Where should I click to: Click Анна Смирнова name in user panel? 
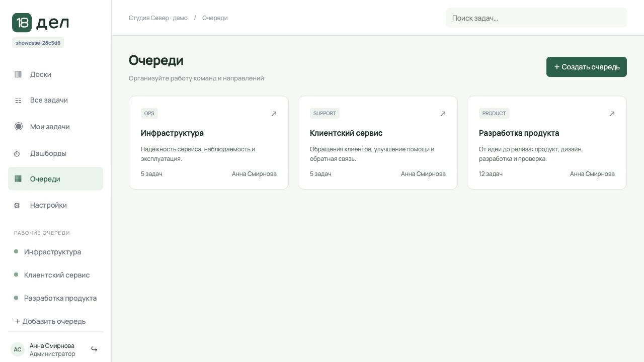coord(52,346)
